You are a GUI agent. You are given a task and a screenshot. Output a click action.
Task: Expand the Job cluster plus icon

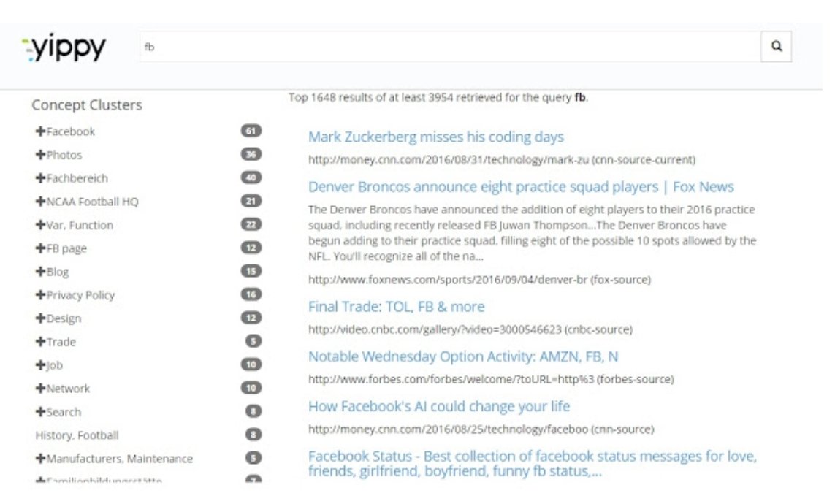40,365
